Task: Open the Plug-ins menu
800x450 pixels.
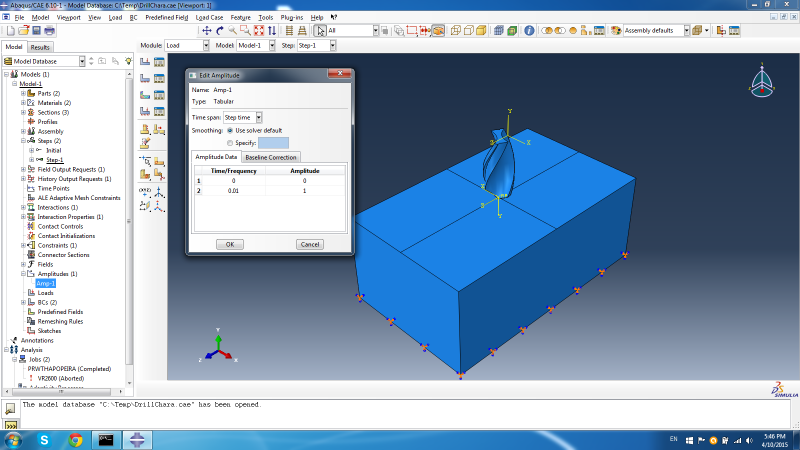Action: (291, 17)
